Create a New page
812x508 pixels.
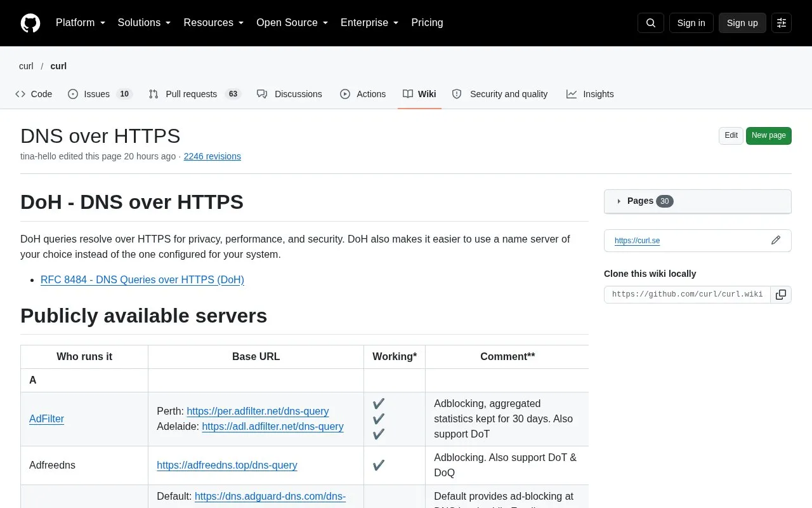point(768,135)
